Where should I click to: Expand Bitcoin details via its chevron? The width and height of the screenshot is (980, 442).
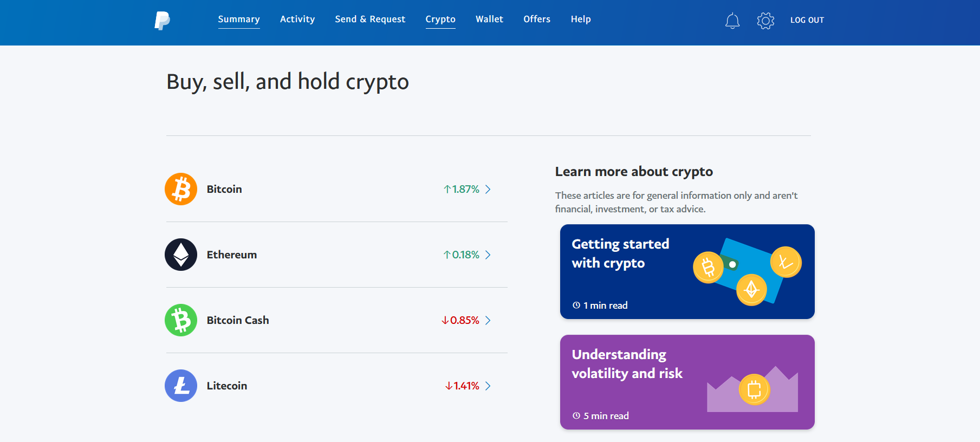point(488,189)
